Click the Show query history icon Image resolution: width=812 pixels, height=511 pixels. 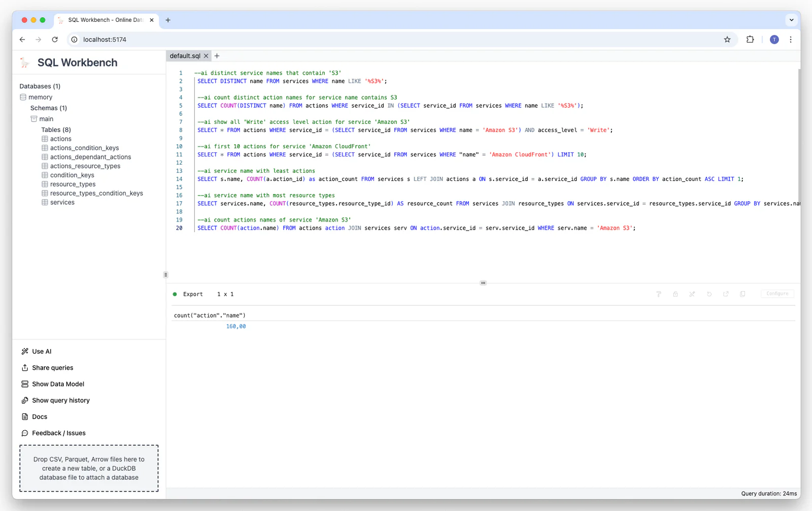point(25,400)
